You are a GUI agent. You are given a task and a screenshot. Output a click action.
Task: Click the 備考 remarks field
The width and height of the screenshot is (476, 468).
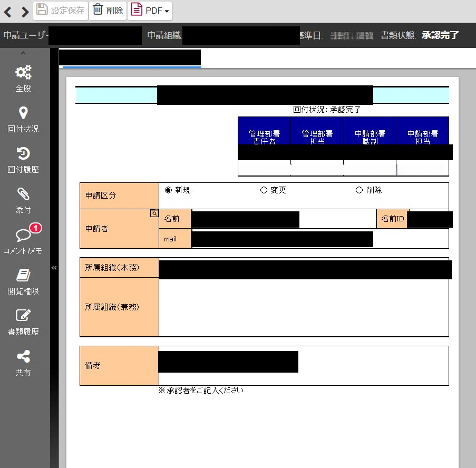tap(304, 366)
